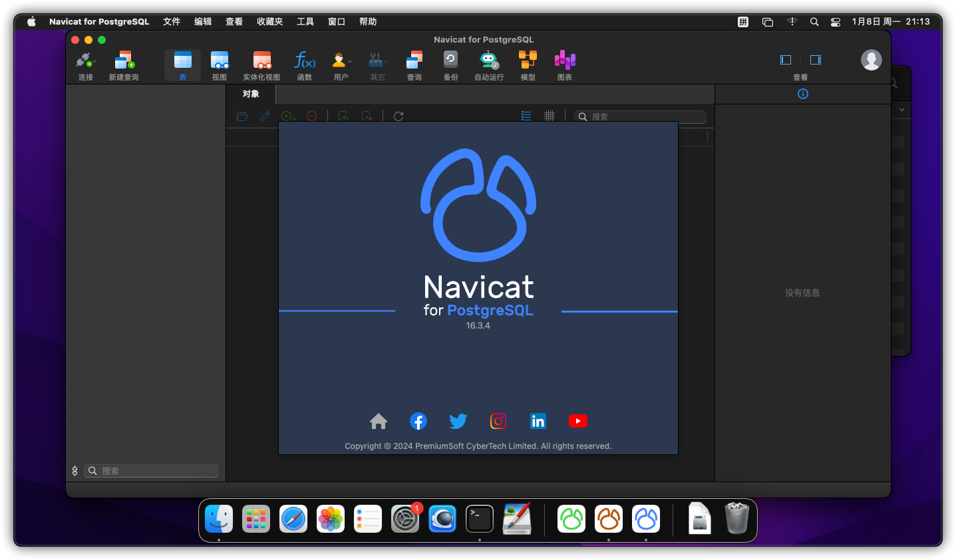This screenshot has height=560, width=956.
Task: Click the Twitter bird icon
Action: (458, 421)
